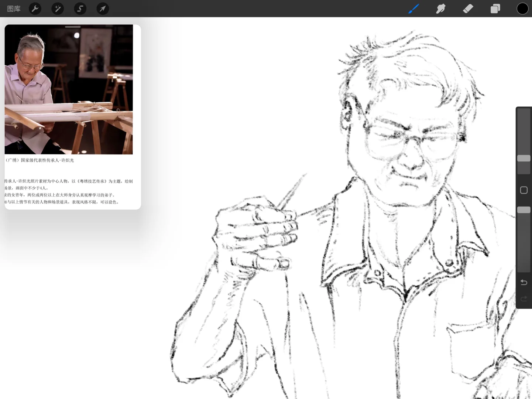Open the Actions wrench menu
Image resolution: width=532 pixels, height=399 pixels.
[x=35, y=8]
